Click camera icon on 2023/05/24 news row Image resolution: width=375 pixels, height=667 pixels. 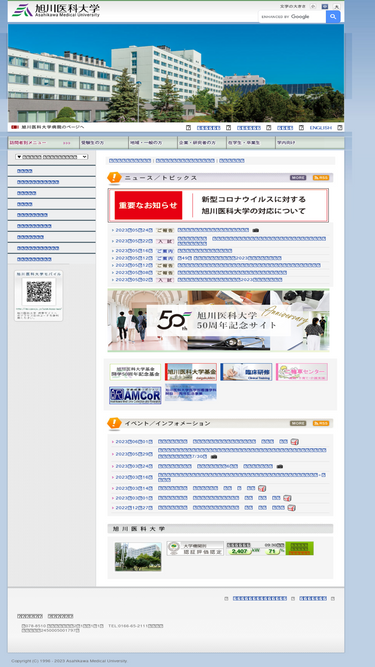pyautogui.click(x=256, y=230)
